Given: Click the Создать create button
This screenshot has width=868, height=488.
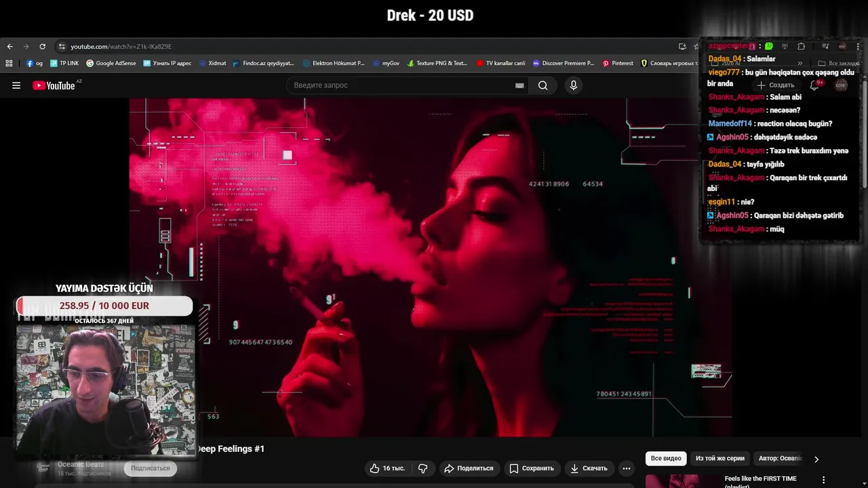Looking at the screenshot, I should (x=775, y=85).
